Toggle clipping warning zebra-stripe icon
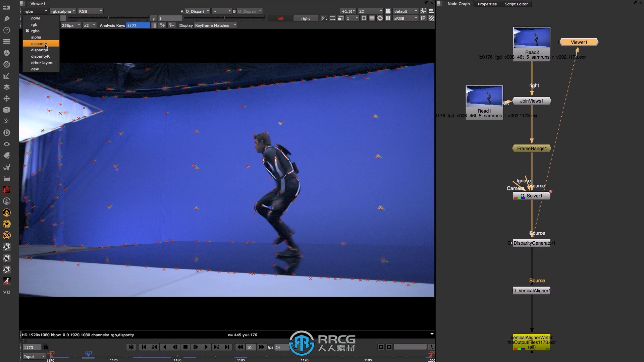 (x=432, y=18)
